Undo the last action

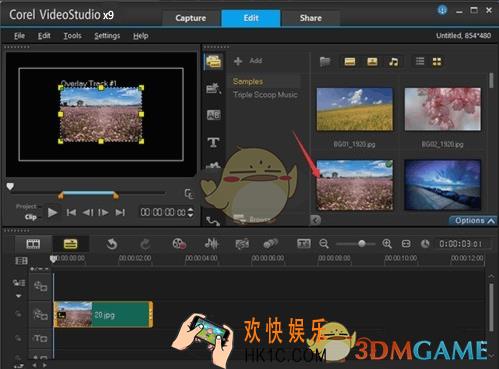112,244
